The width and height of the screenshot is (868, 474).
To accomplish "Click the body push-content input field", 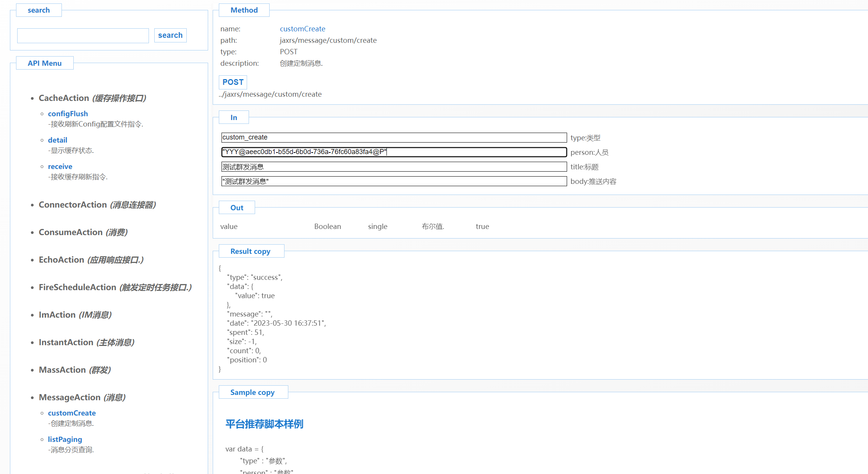I will click(394, 181).
